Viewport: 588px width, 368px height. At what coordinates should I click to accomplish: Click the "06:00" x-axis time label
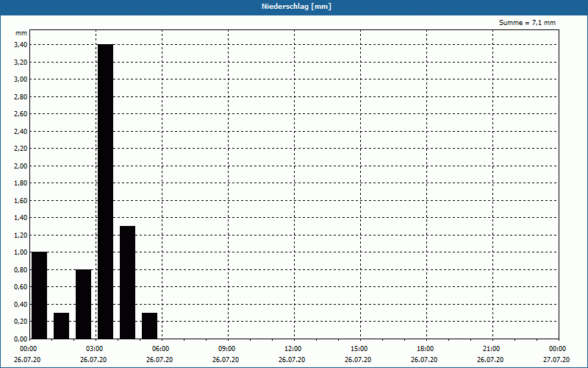[160, 349]
